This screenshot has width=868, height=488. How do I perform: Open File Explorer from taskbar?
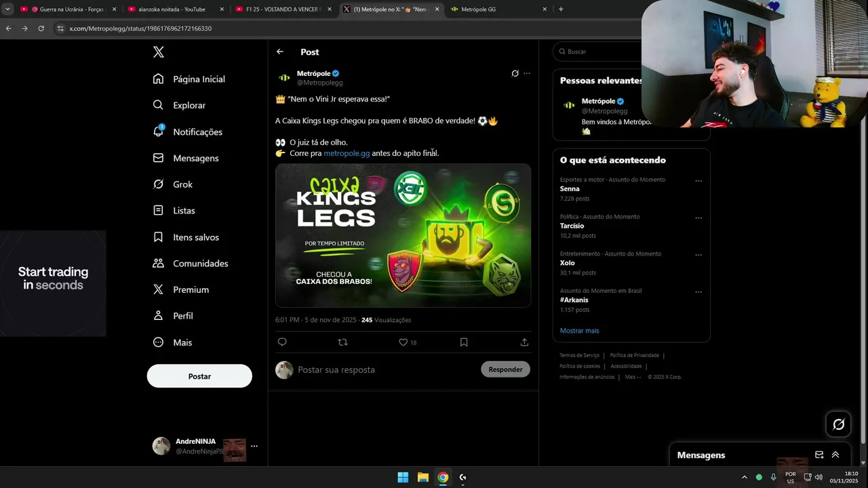click(422, 477)
